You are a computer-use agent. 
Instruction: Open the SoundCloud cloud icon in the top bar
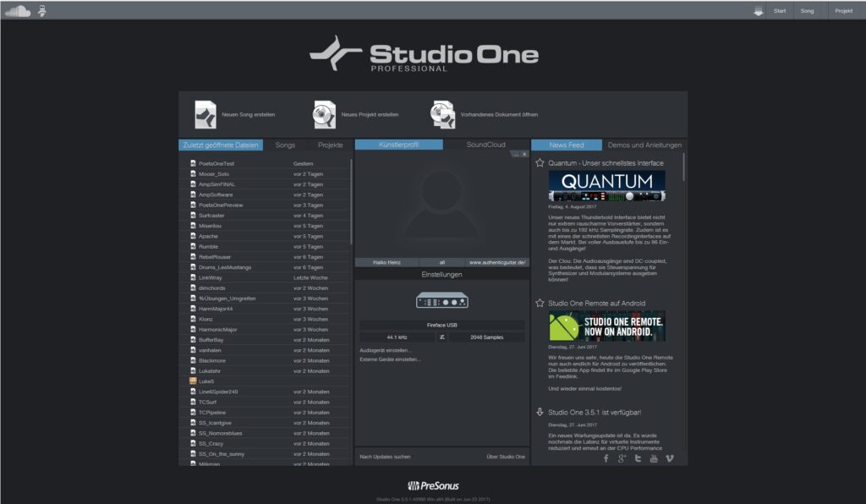[x=18, y=11]
